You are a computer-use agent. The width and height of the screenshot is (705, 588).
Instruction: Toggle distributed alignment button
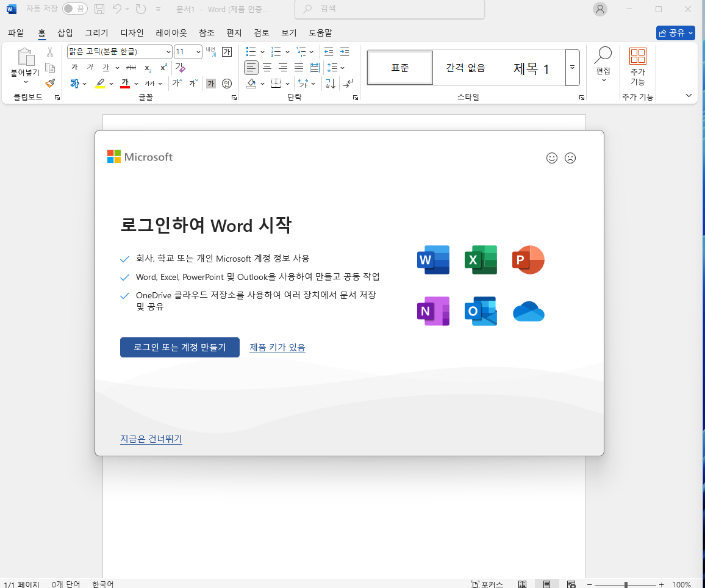click(x=315, y=68)
